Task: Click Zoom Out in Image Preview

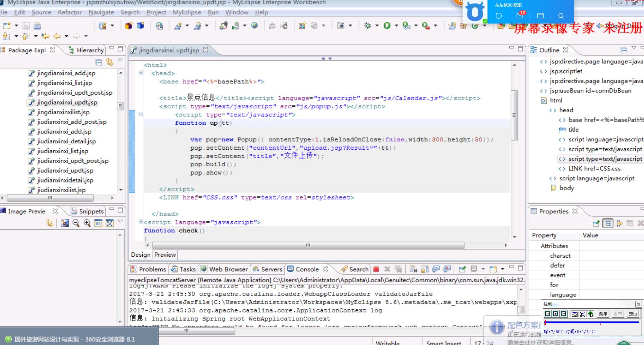Action: 76,223
